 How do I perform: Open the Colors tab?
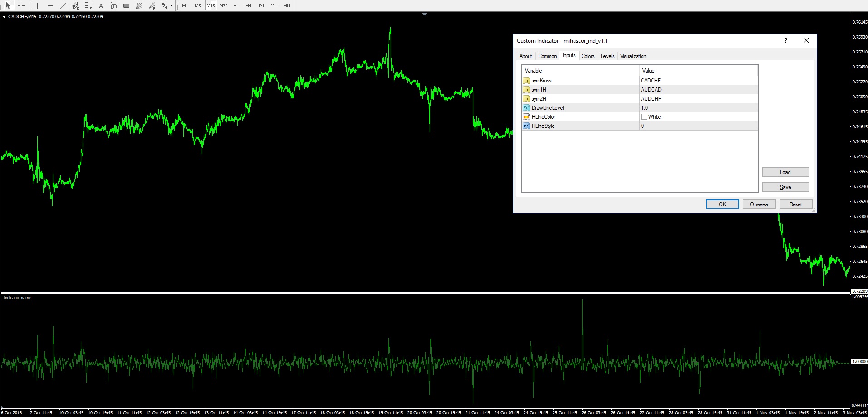tap(588, 56)
